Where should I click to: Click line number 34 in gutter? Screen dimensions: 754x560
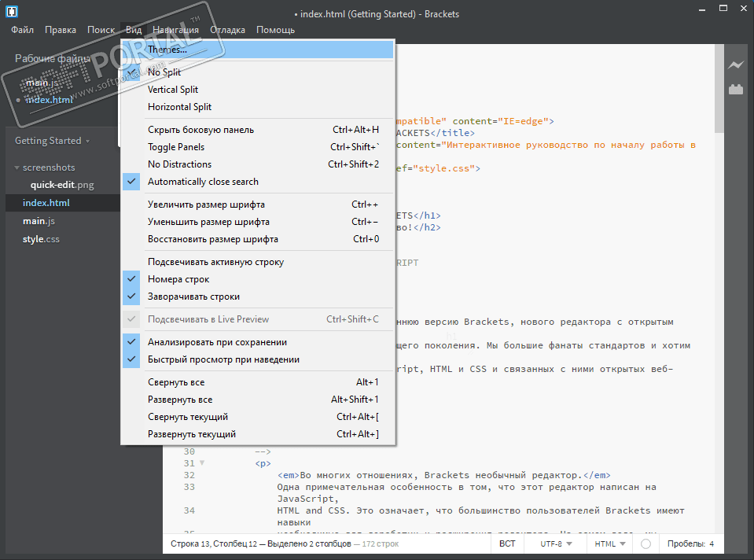pyautogui.click(x=189, y=510)
